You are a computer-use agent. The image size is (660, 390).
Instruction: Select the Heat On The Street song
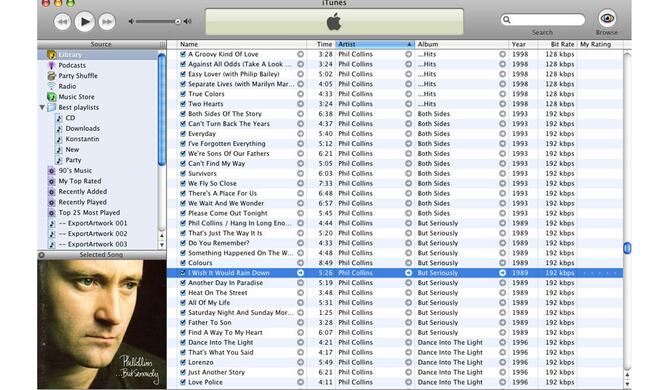218,292
